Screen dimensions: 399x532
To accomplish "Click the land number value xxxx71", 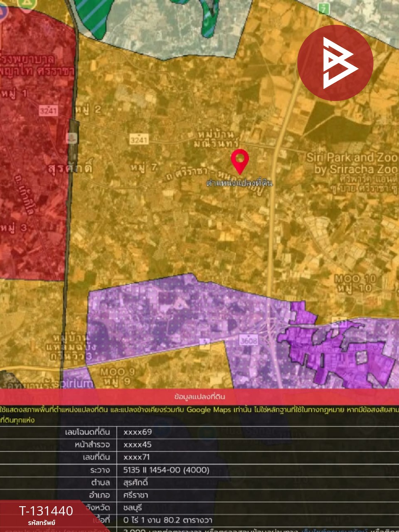I will (x=136, y=457).
